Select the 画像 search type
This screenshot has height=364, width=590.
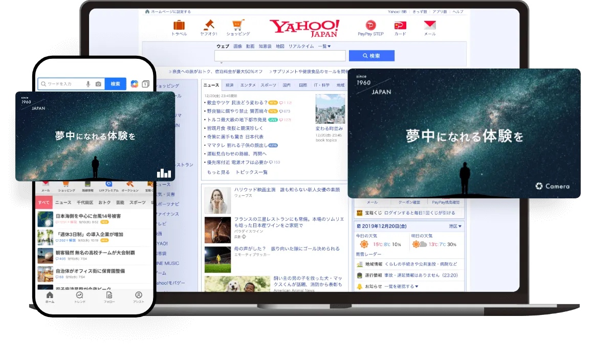[237, 46]
